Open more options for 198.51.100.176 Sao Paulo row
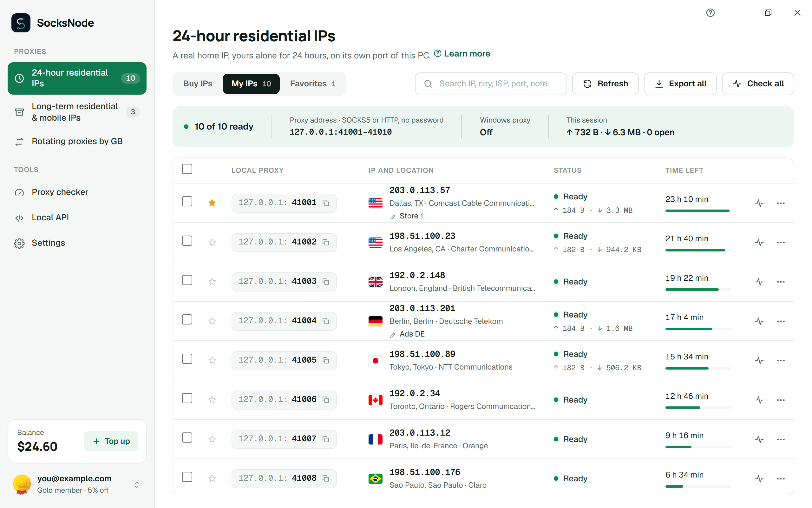812x508 pixels. point(781,478)
